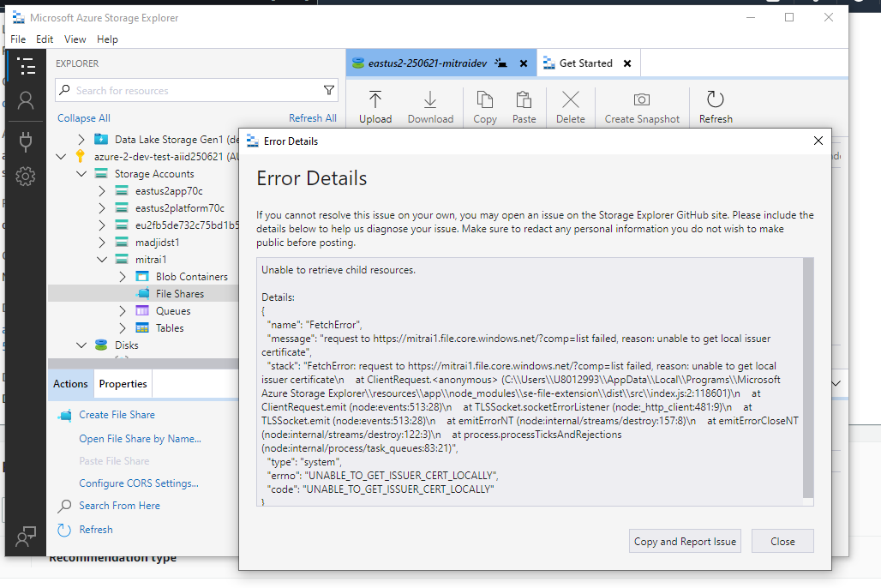The image size is (881, 588).
Task: Expand the madjidst1 storage account
Action: 102,243
